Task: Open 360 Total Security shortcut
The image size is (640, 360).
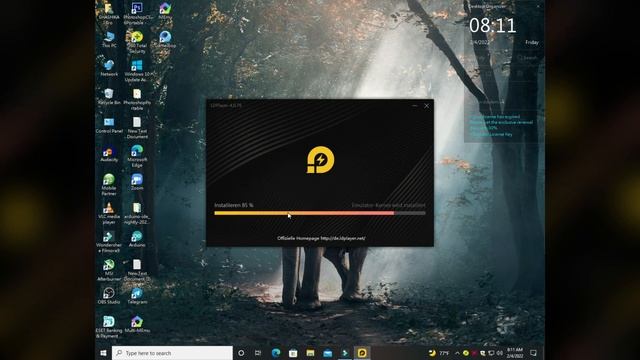Action: [x=137, y=42]
